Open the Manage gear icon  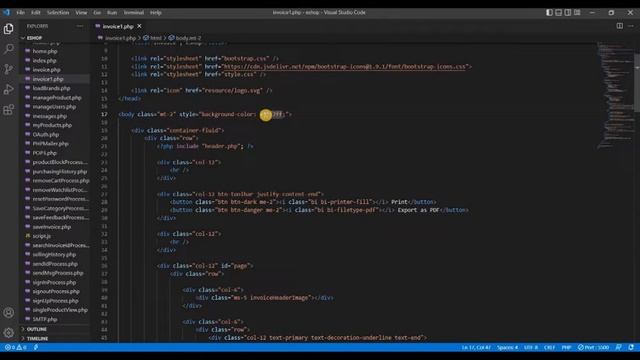pyautogui.click(x=9, y=333)
